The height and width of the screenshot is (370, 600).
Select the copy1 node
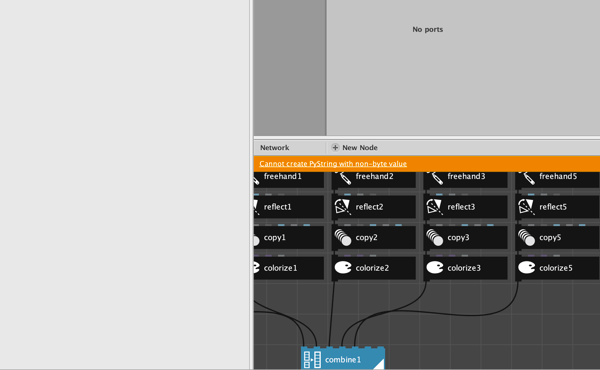pos(289,237)
